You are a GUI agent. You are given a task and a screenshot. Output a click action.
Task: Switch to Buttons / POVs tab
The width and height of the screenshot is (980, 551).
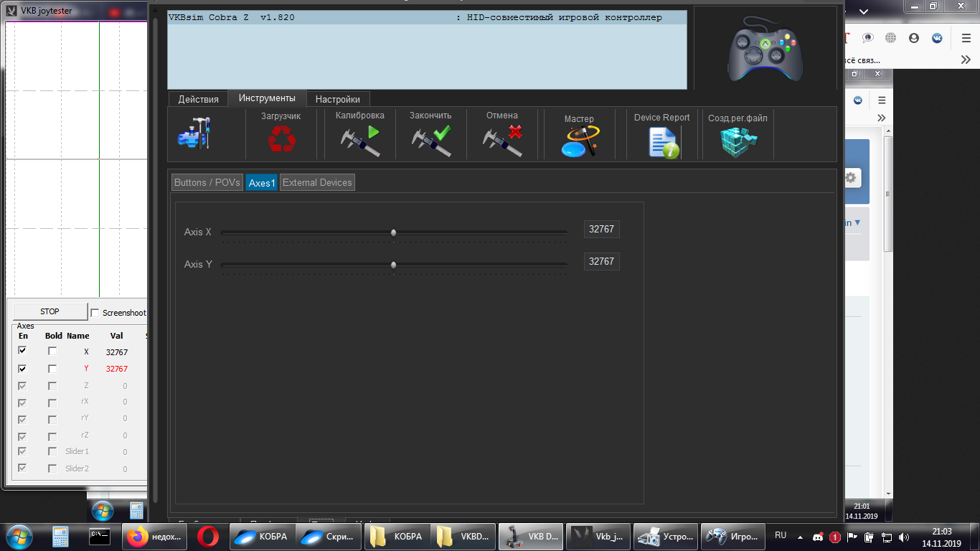point(207,182)
